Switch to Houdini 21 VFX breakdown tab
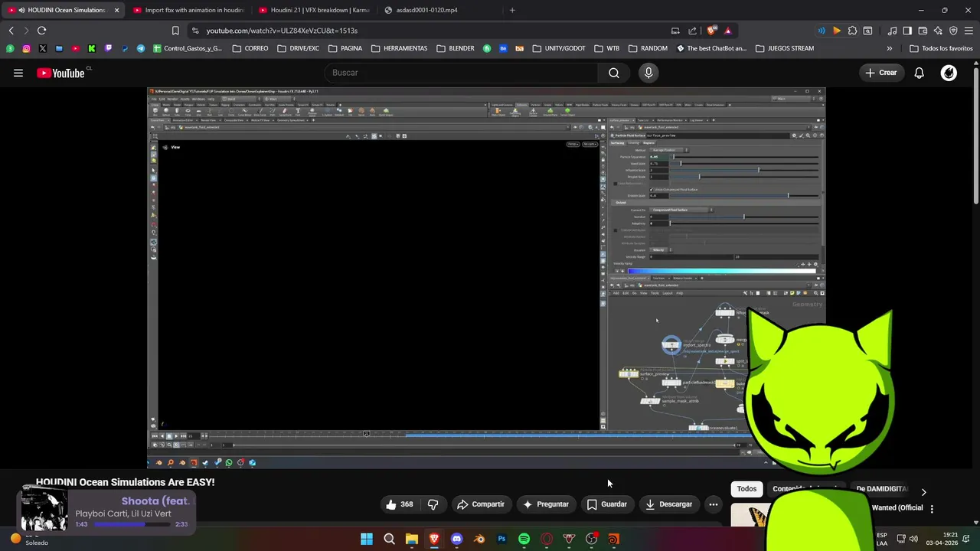 pyautogui.click(x=314, y=10)
